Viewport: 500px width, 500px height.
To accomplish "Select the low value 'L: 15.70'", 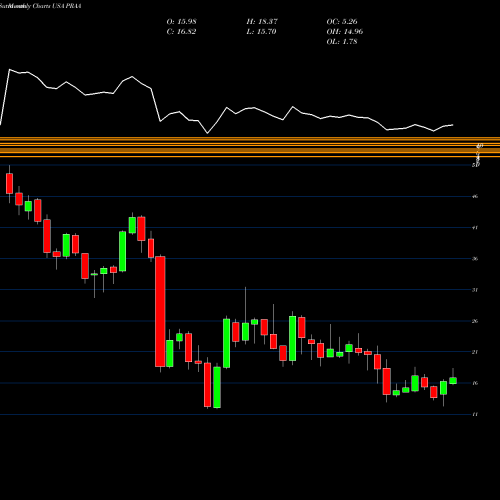I will point(261,32).
